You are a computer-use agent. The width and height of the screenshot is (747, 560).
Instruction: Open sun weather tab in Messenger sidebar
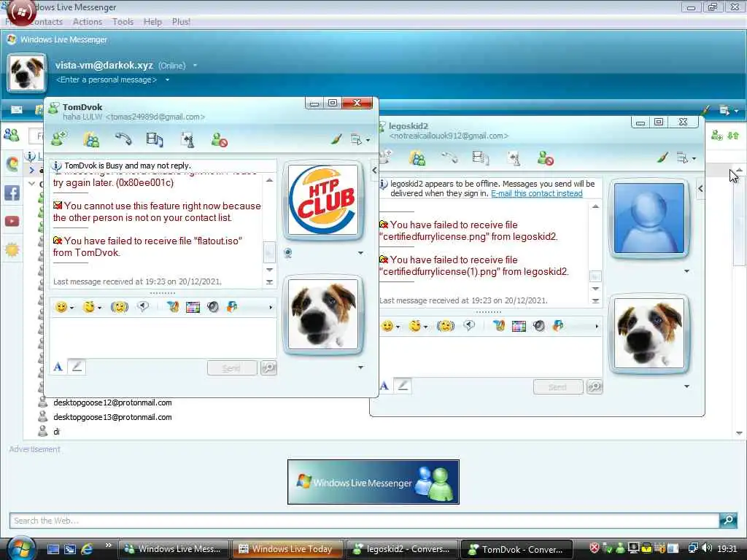[12, 249]
